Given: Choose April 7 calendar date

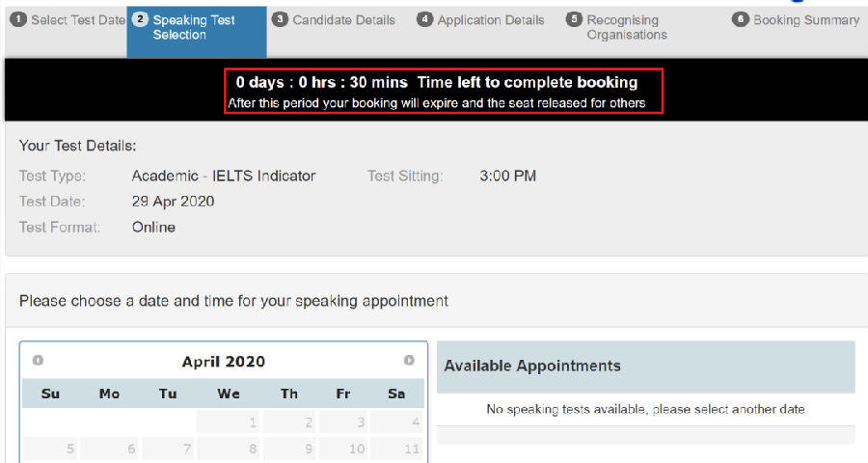Looking at the screenshot, I should (x=168, y=449).
